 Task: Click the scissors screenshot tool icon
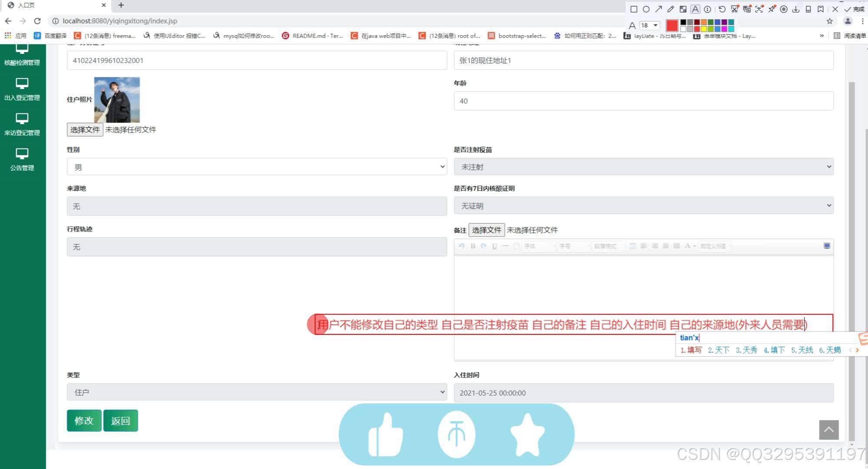click(734, 9)
